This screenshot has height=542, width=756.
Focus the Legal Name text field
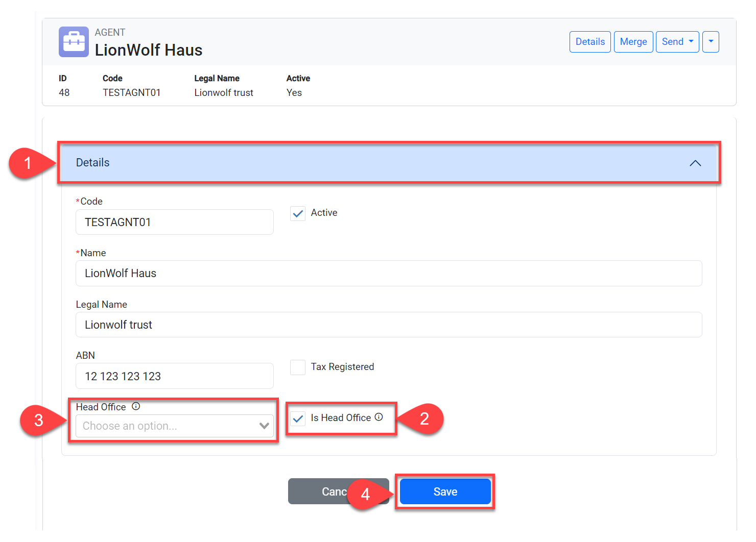click(388, 325)
